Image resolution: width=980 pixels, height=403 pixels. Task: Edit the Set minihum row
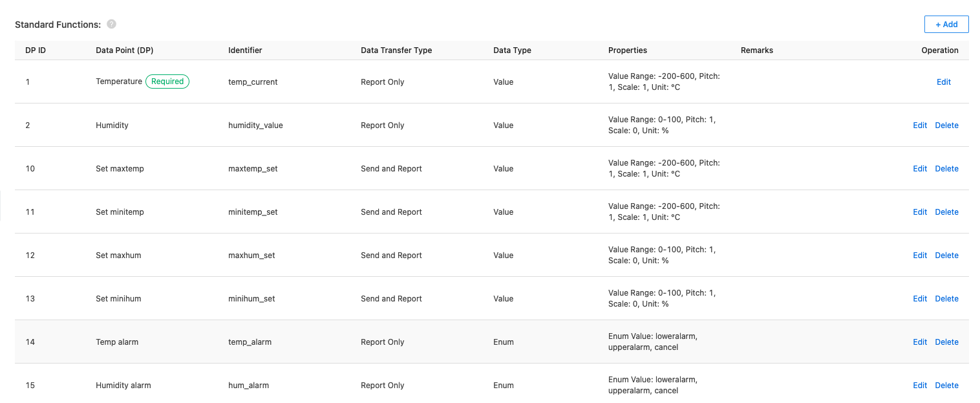[920, 299]
